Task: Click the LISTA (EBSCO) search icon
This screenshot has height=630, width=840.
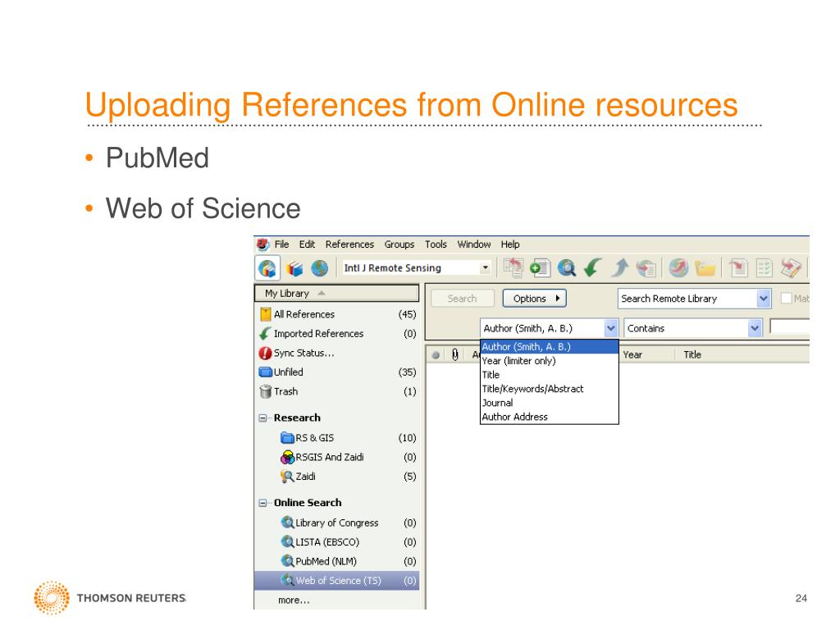Action: click(288, 541)
